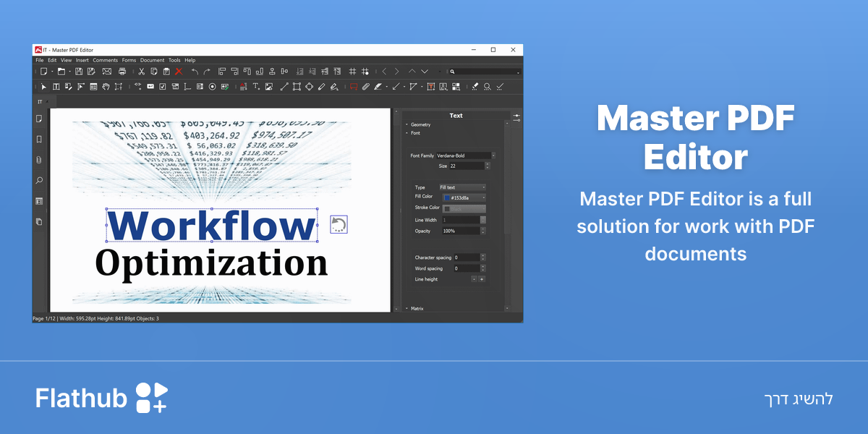Open the New Document dropdown arrow
This screenshot has width=868, height=434.
click(52, 72)
